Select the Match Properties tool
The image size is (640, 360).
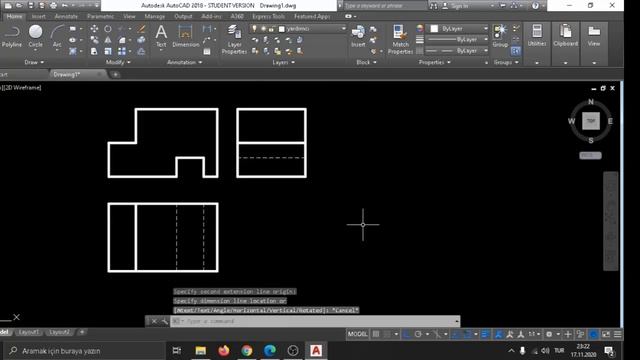(x=400, y=40)
